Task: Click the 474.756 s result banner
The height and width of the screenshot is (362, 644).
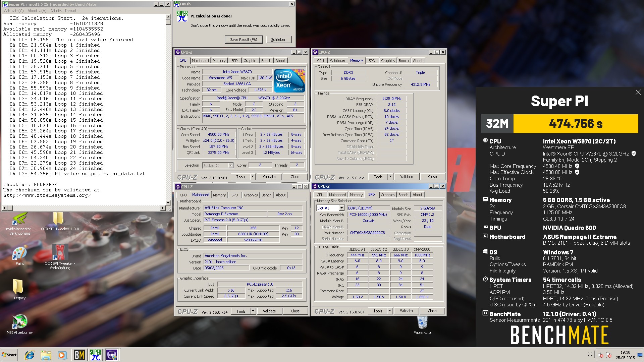Action: coord(576,124)
